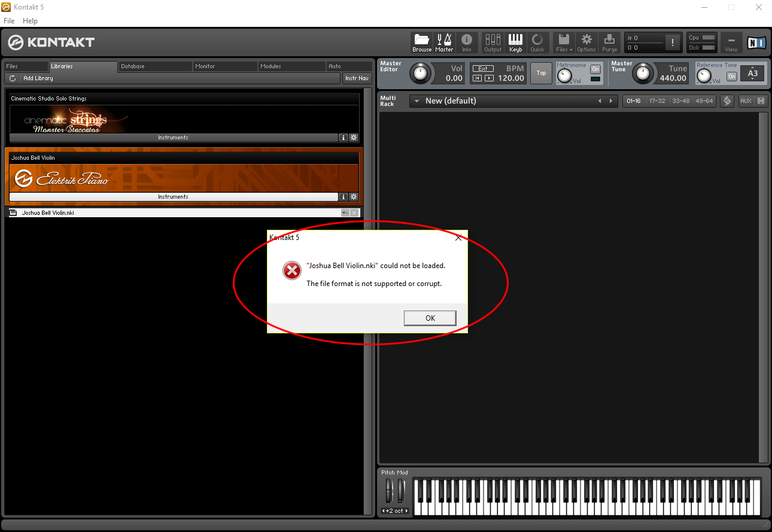Click the Tune 440.00 value field
Image resolution: width=772 pixels, height=532 pixels.
point(673,78)
